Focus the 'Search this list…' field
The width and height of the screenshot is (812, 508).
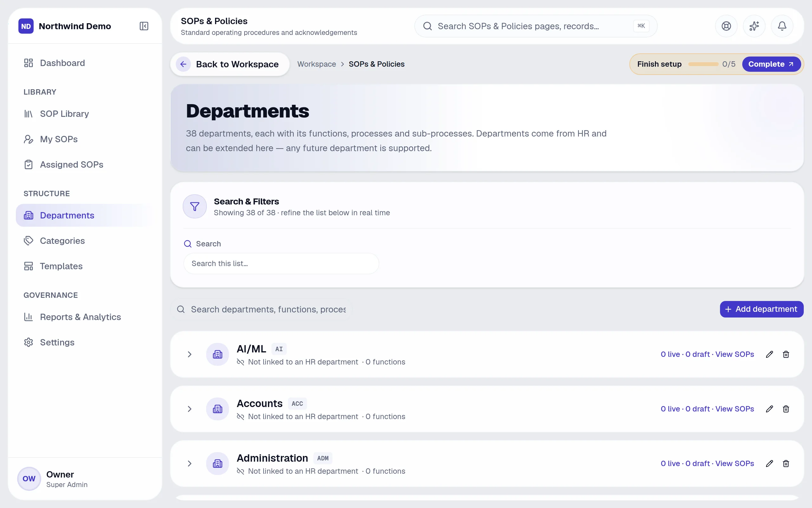pyautogui.click(x=281, y=264)
